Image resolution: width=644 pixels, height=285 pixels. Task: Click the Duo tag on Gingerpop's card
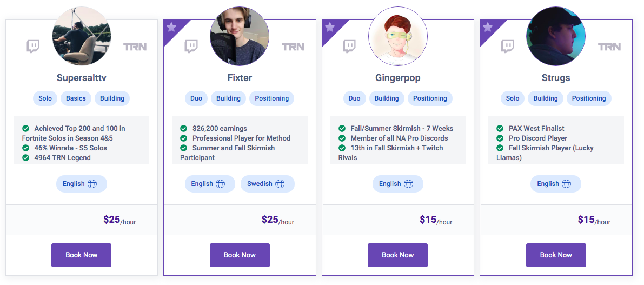[355, 98]
